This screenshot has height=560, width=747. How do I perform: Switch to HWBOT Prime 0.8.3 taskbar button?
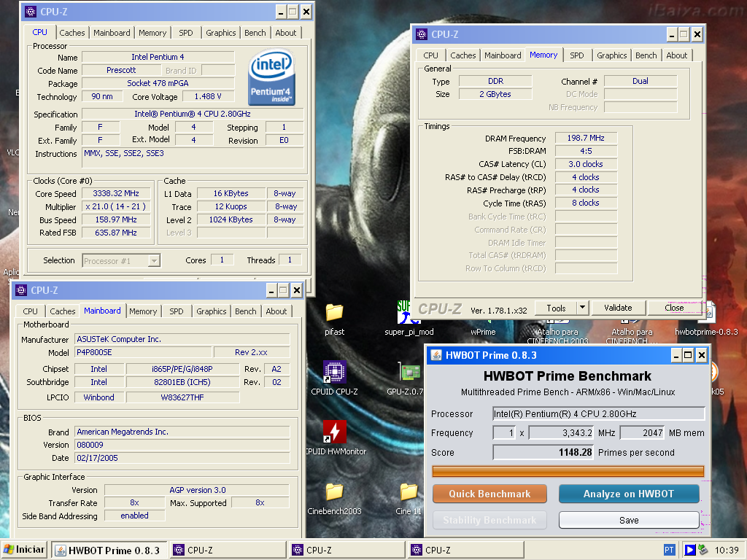click(109, 551)
